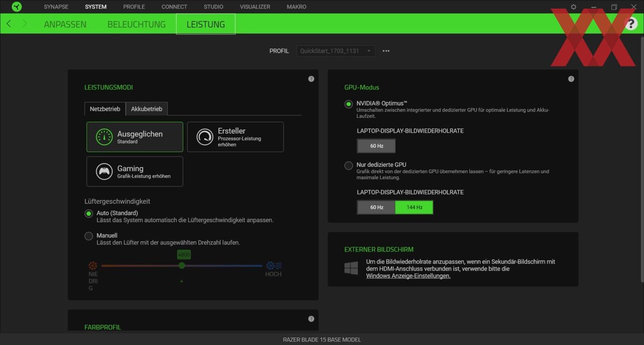Open the SYSTEM menu
This screenshot has height=345, width=644.
[x=96, y=7]
